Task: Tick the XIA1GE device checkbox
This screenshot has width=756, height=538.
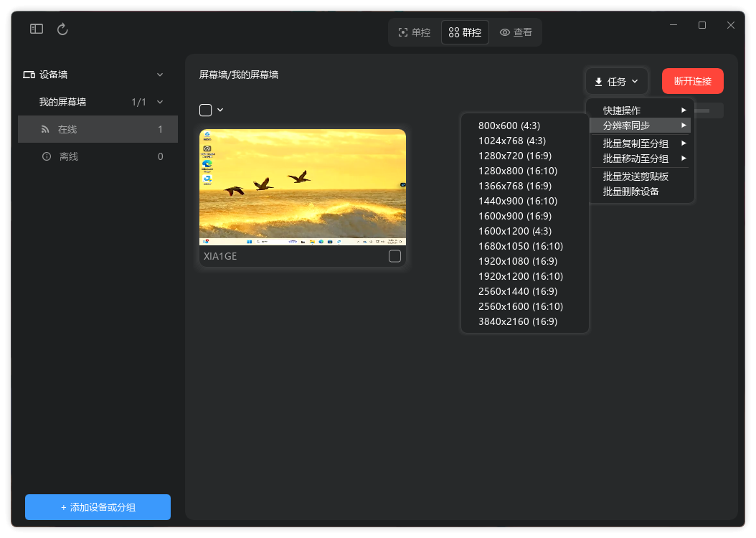Action: 394,256
